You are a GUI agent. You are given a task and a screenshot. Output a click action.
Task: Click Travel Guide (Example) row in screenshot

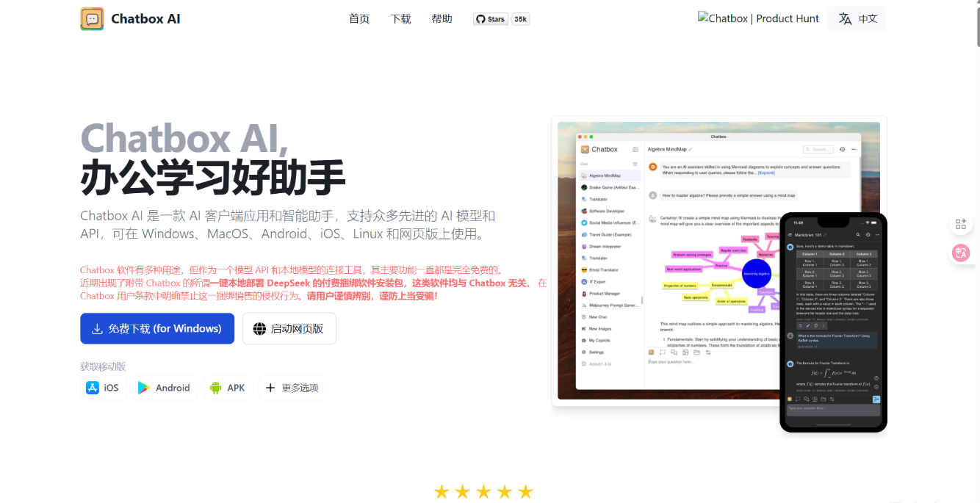click(609, 234)
